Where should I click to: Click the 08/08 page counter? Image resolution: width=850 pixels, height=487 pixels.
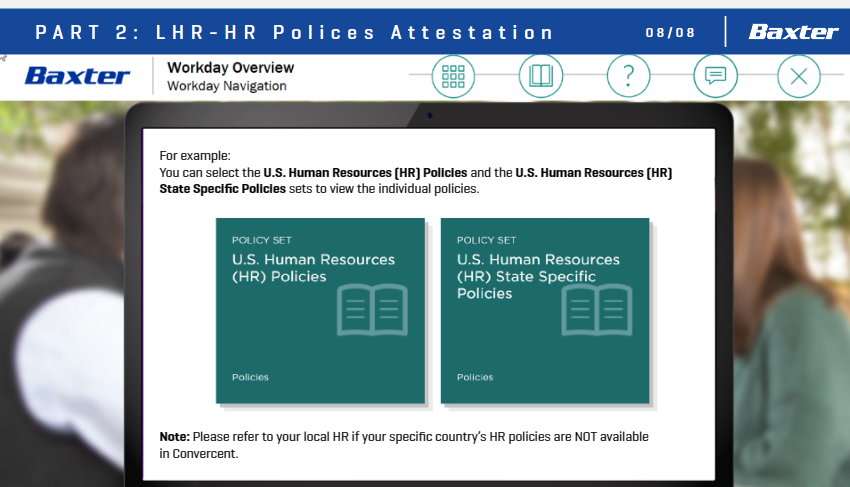[x=670, y=33]
